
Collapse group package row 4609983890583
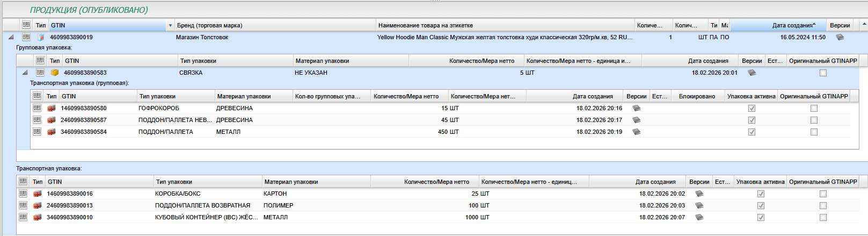pyautogui.click(x=25, y=73)
